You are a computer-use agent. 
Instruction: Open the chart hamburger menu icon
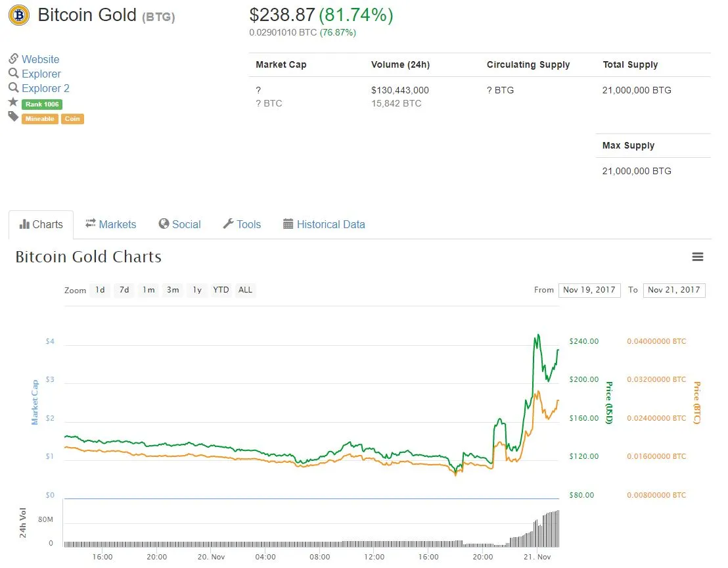coord(697,257)
